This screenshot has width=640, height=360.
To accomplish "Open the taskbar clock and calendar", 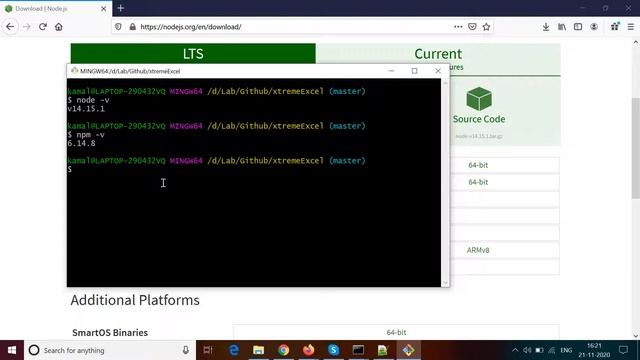I will pyautogui.click(x=594, y=350).
